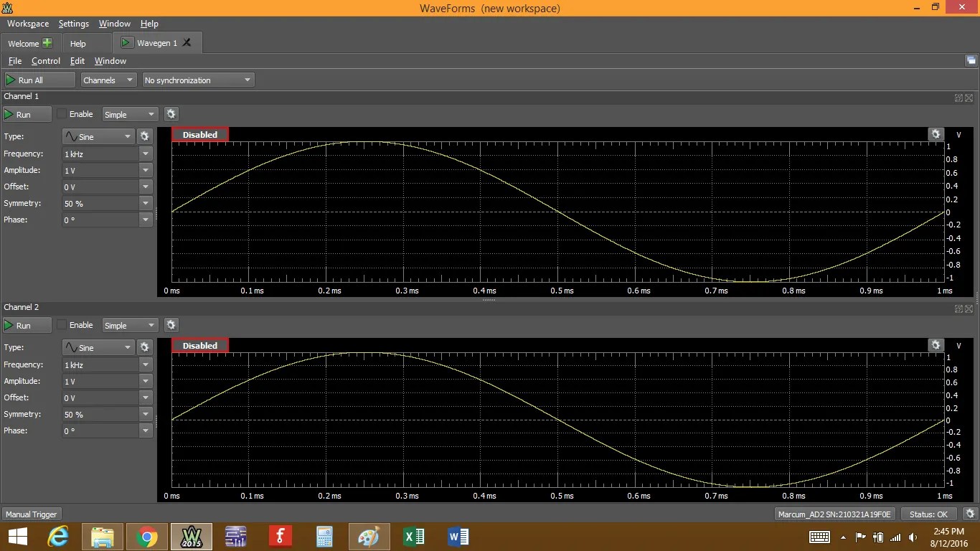The height and width of the screenshot is (551, 980).
Task: Click the gear icon in the status bar
Action: click(x=971, y=514)
